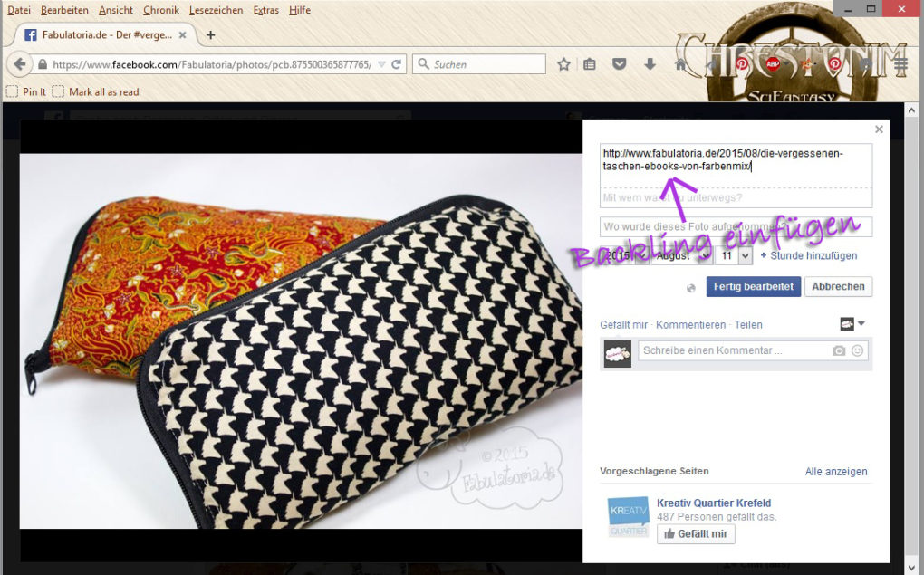Click the Fertig bearbeitet button
The height and width of the screenshot is (575, 924).
click(752, 286)
